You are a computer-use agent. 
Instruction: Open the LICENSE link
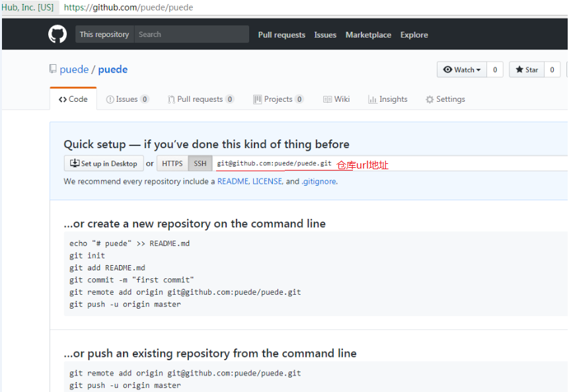coord(267,181)
